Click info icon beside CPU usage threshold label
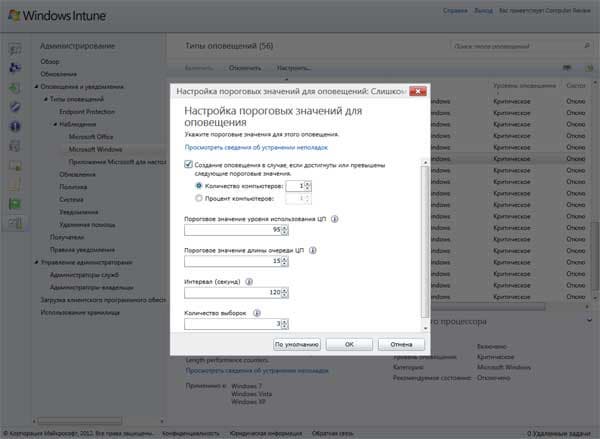 click(x=334, y=219)
